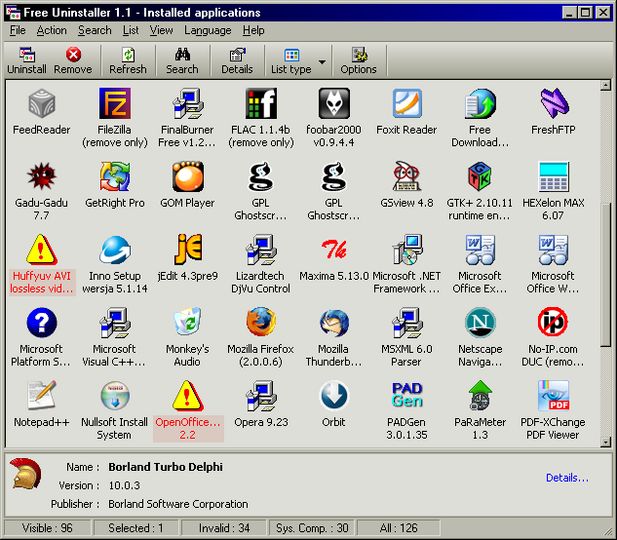Select the Microsoft Office Ex... icon

(480, 250)
